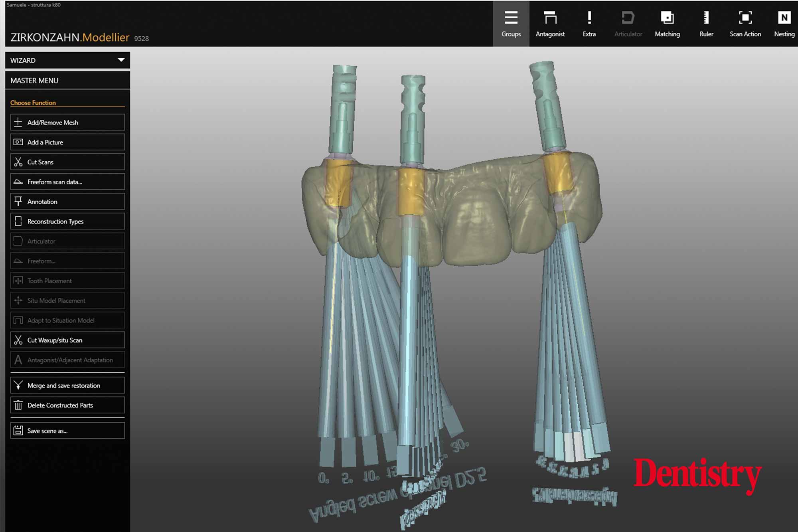
Task: Click Delete Constructed Parts
Action: pos(67,405)
